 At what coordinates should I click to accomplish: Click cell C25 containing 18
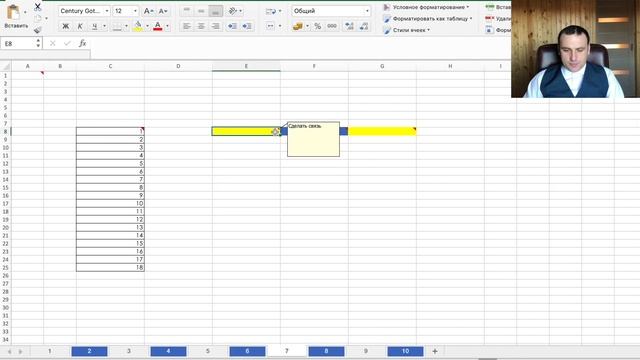[x=110, y=267]
